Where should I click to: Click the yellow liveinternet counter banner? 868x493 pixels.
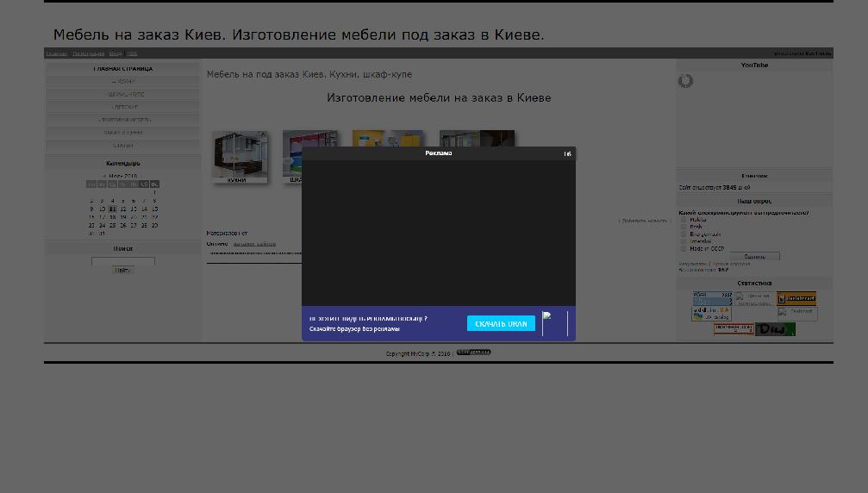point(796,299)
